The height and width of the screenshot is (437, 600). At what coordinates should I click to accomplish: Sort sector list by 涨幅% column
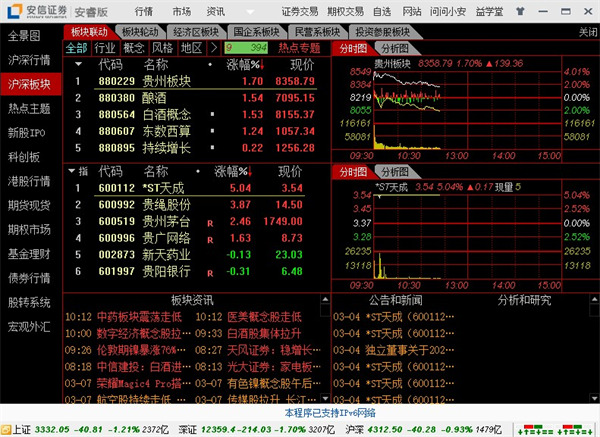click(245, 65)
